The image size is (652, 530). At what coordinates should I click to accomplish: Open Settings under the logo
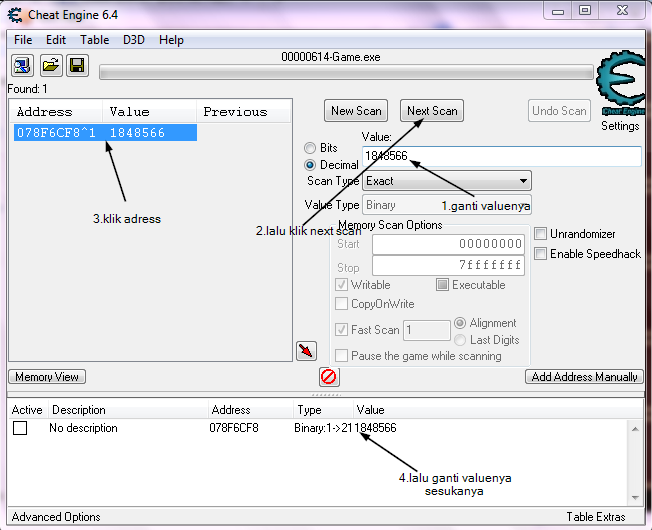[x=620, y=126]
